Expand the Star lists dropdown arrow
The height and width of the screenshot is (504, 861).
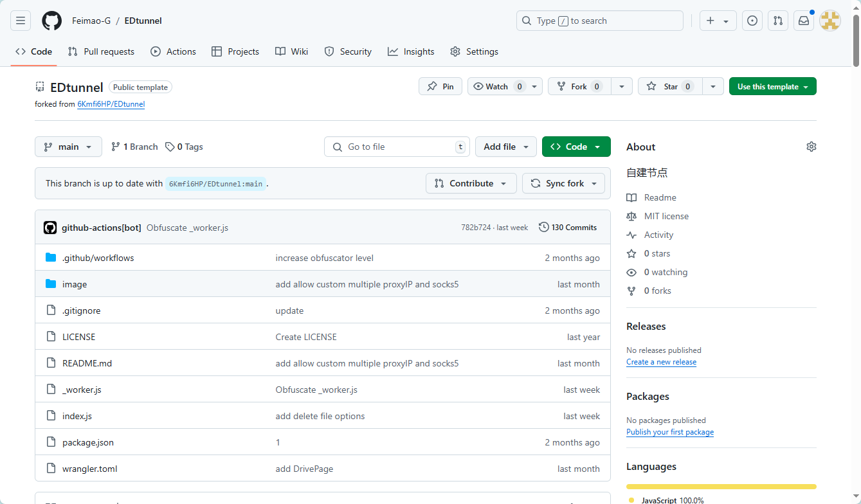coord(713,86)
